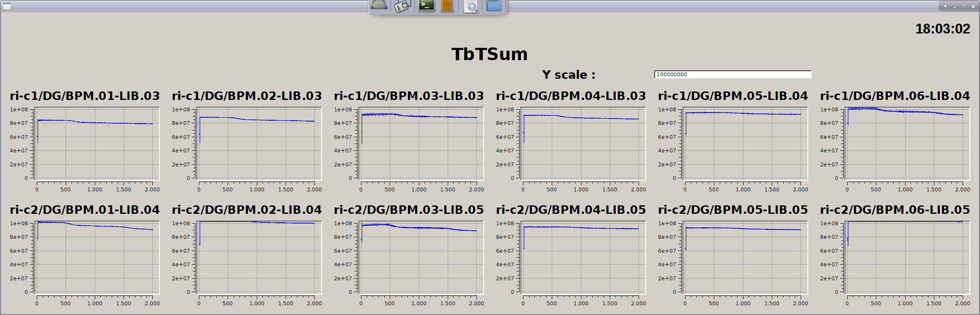The width and height of the screenshot is (980, 315).
Task: Click the up-arrow shade window button
Action: (945, 6)
